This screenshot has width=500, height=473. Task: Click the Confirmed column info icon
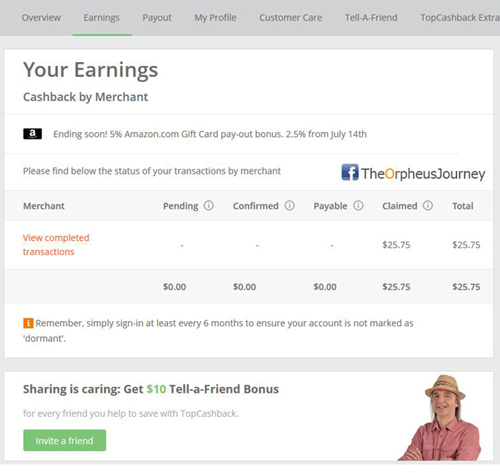point(289,206)
